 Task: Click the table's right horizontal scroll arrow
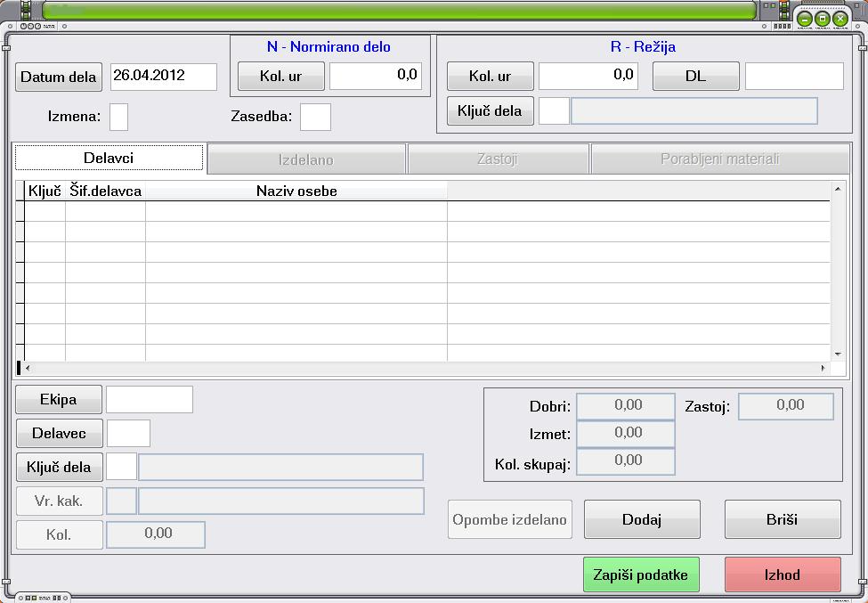(x=823, y=368)
